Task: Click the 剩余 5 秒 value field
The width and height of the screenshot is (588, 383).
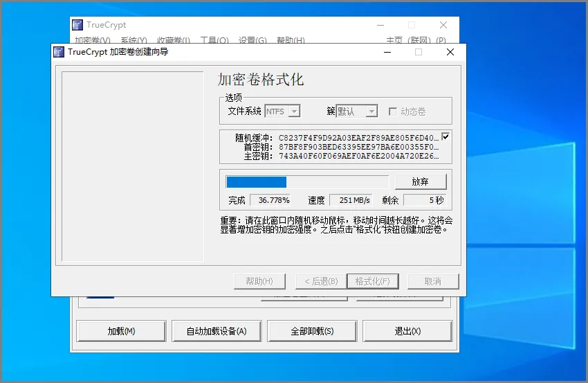Action: coord(425,200)
